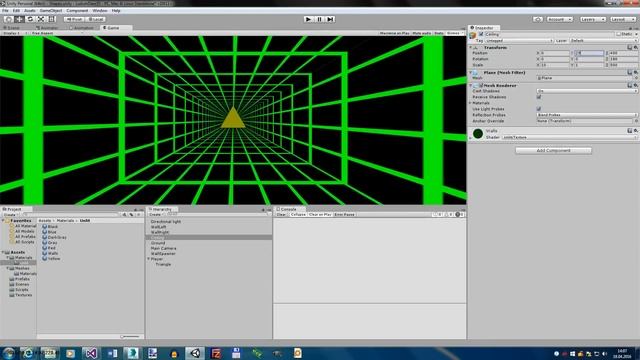Viewport: 640px width, 360px height.
Task: Open the Tag dropdown
Action: (519, 41)
